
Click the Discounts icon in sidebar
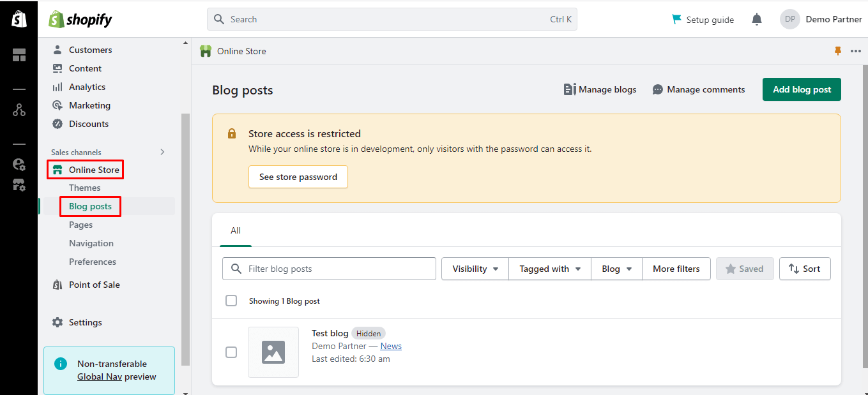click(57, 124)
